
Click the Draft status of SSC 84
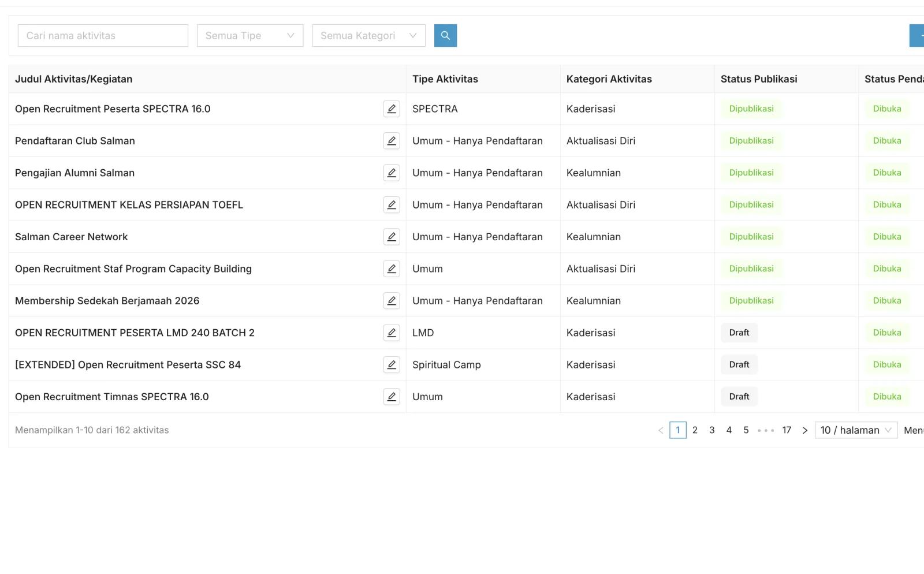pyautogui.click(x=739, y=365)
